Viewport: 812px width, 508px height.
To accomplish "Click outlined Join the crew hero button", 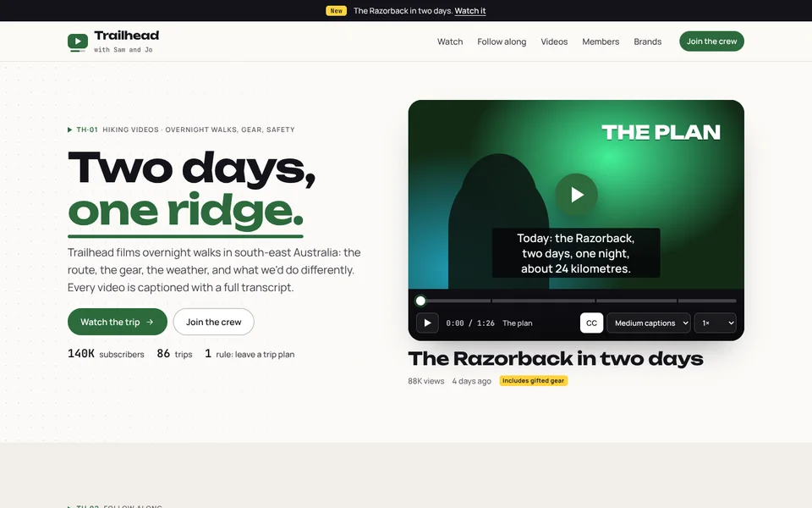I will (x=213, y=322).
